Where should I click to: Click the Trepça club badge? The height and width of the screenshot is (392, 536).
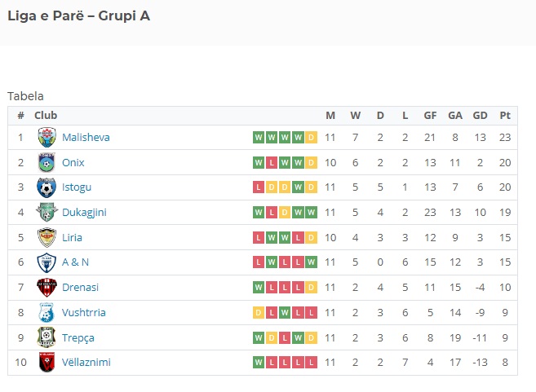tap(47, 337)
